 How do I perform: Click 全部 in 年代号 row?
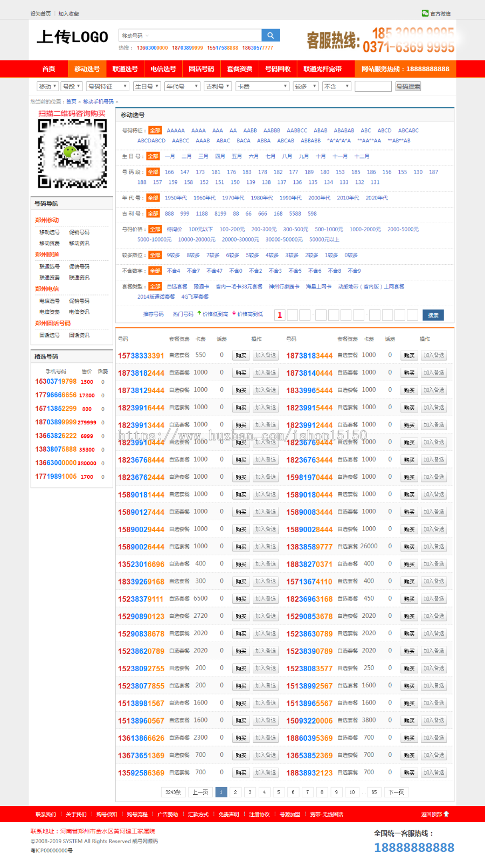pyautogui.click(x=153, y=198)
